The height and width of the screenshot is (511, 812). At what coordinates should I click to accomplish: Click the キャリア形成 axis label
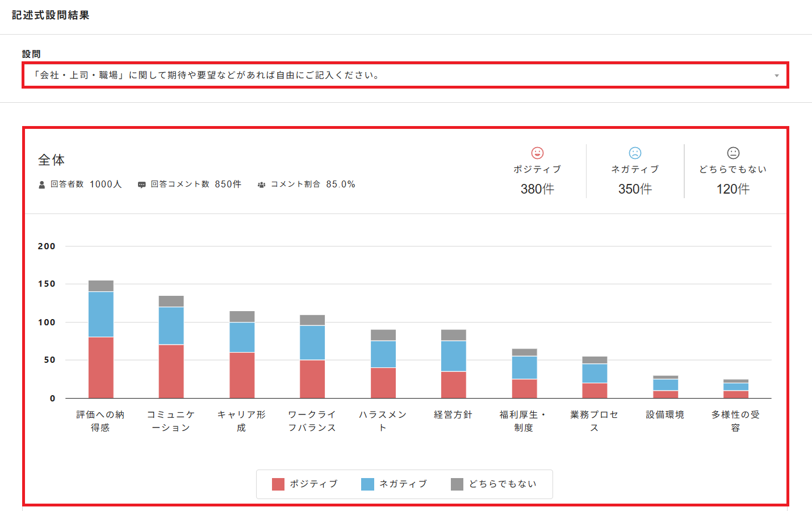pos(241,421)
